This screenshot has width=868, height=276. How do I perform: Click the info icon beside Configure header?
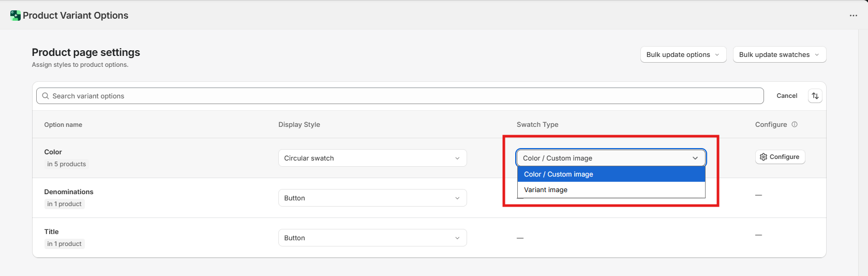coord(795,124)
